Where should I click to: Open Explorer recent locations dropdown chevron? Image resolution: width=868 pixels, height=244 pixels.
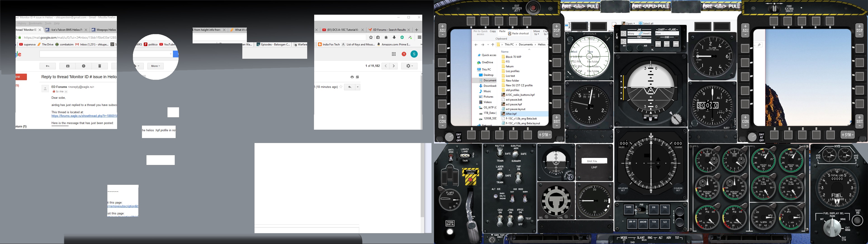(488, 45)
